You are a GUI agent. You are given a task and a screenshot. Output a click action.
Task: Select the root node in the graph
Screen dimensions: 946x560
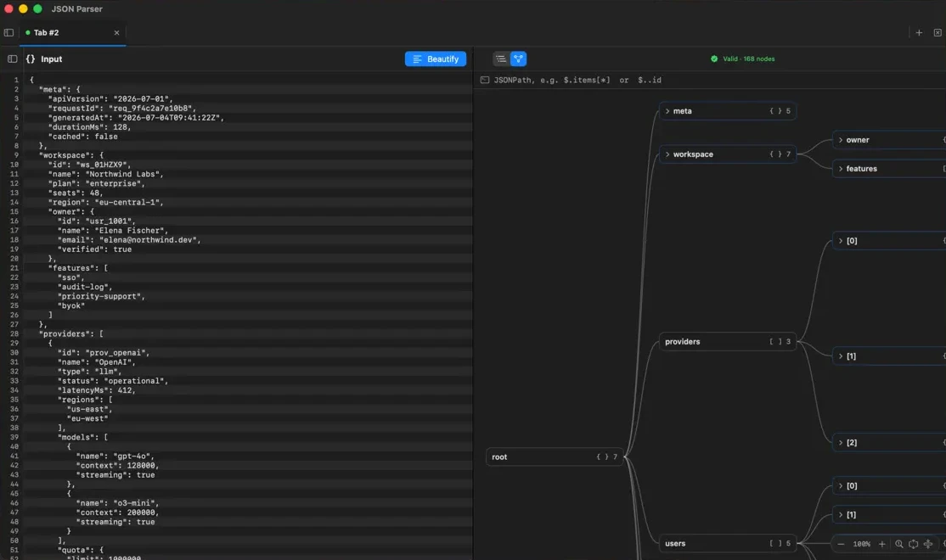(x=555, y=457)
